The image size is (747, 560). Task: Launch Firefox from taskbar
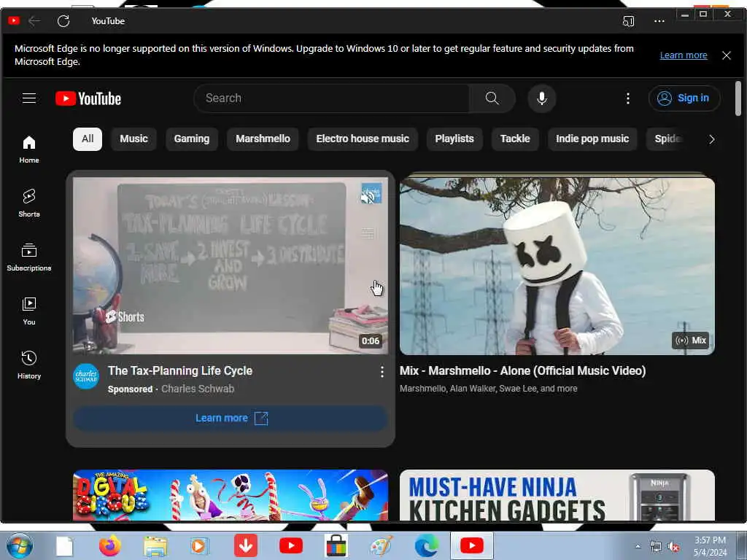(110, 545)
